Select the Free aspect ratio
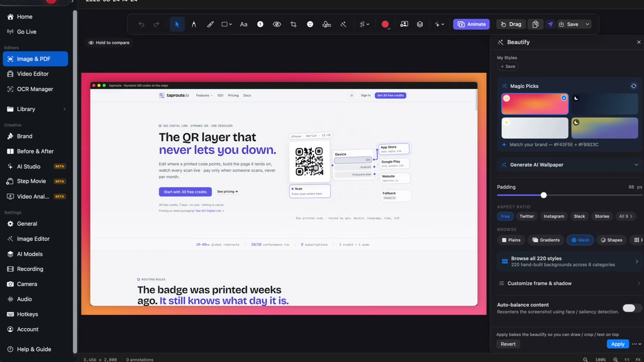 (x=505, y=216)
